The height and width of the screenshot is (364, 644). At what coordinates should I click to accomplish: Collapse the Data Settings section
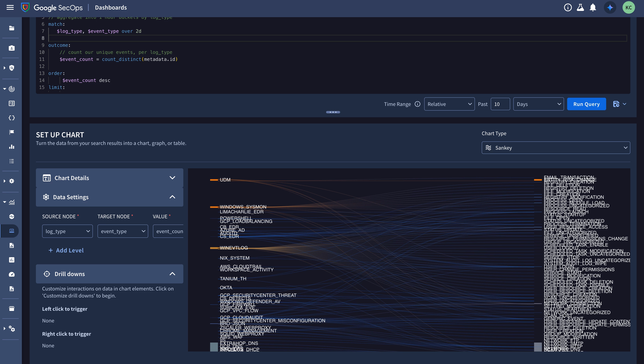pos(172,197)
